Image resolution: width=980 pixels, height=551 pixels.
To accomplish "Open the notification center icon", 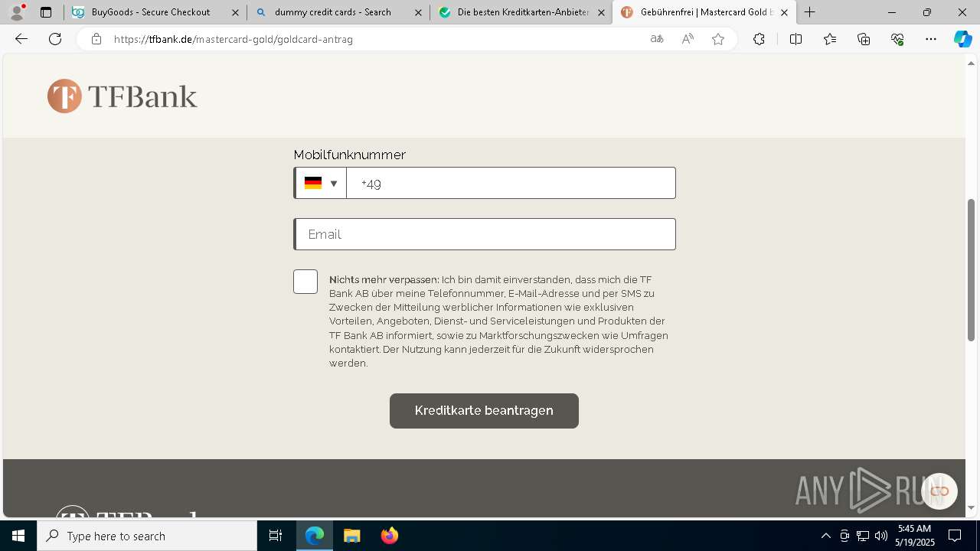I will coord(955,536).
